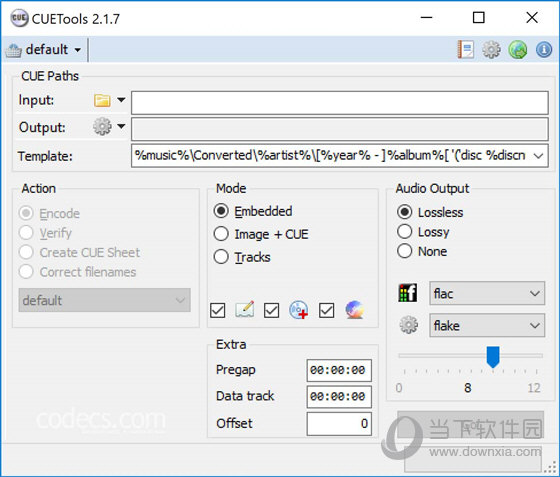560x477 pixels.
Task: Open the flac format dropdown
Action: click(487, 293)
